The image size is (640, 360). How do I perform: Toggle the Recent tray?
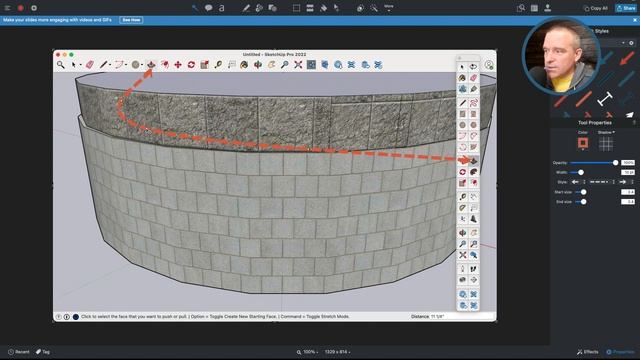(19, 352)
